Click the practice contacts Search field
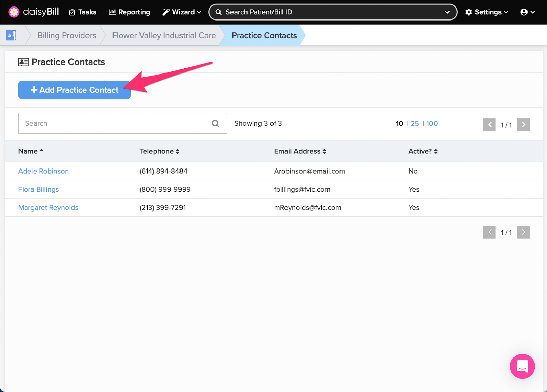The width and height of the screenshot is (547, 392). point(115,123)
